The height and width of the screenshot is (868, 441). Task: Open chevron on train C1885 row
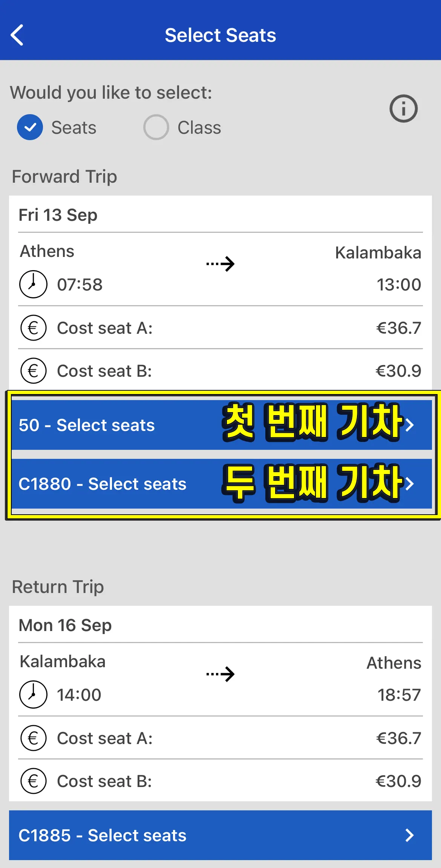point(410,835)
